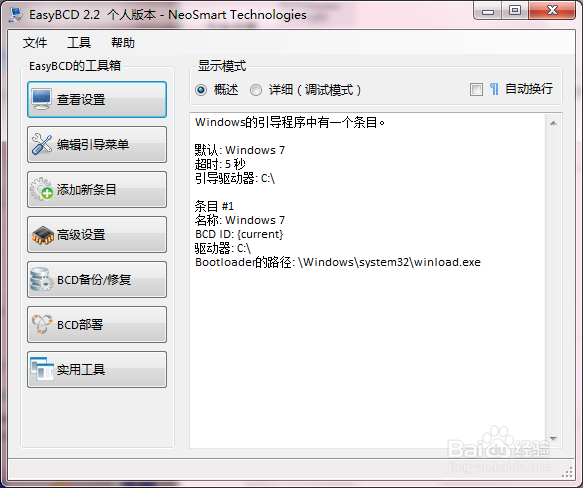Screen dimensions: 583x488
Task: Go to 添加新条目
Action: pyautogui.click(x=97, y=189)
